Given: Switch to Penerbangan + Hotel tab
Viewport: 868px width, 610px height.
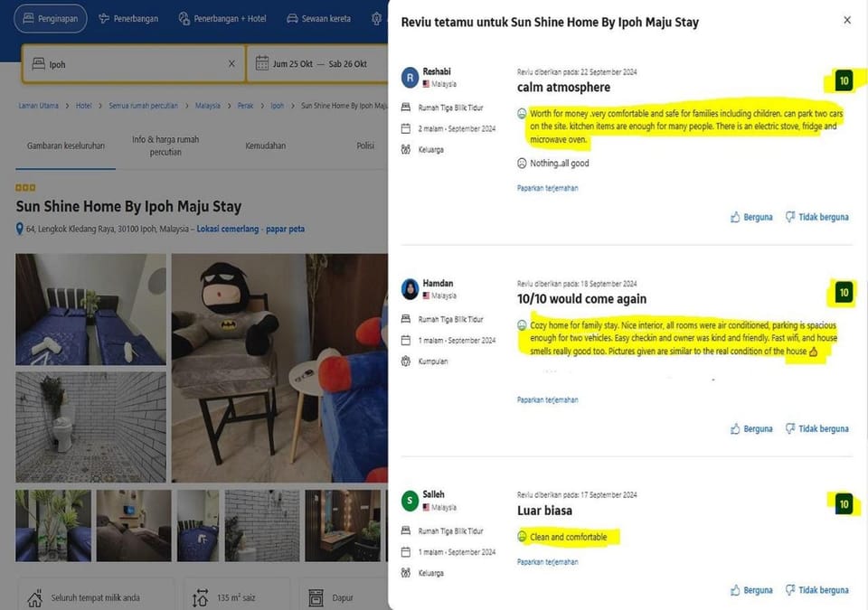Looking at the screenshot, I should click(x=222, y=18).
